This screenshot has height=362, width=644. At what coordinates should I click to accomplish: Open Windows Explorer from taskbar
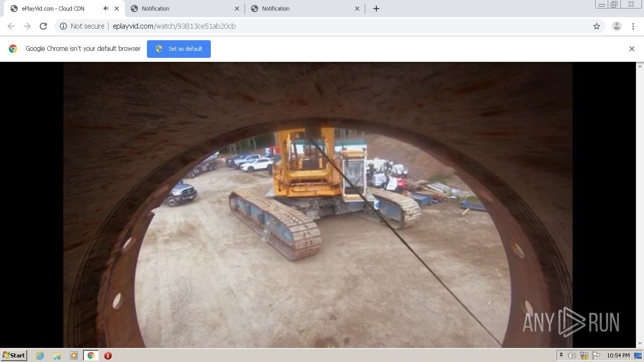click(57, 355)
